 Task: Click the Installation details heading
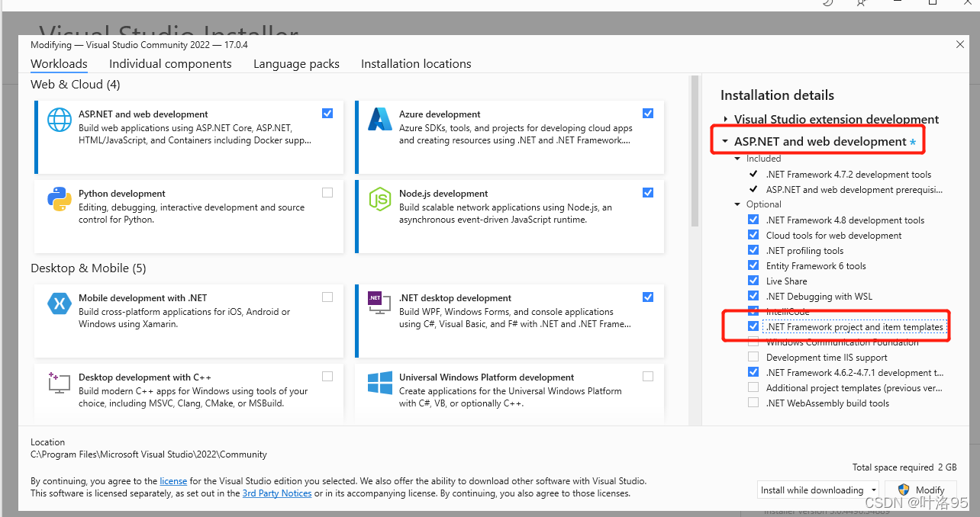(777, 95)
